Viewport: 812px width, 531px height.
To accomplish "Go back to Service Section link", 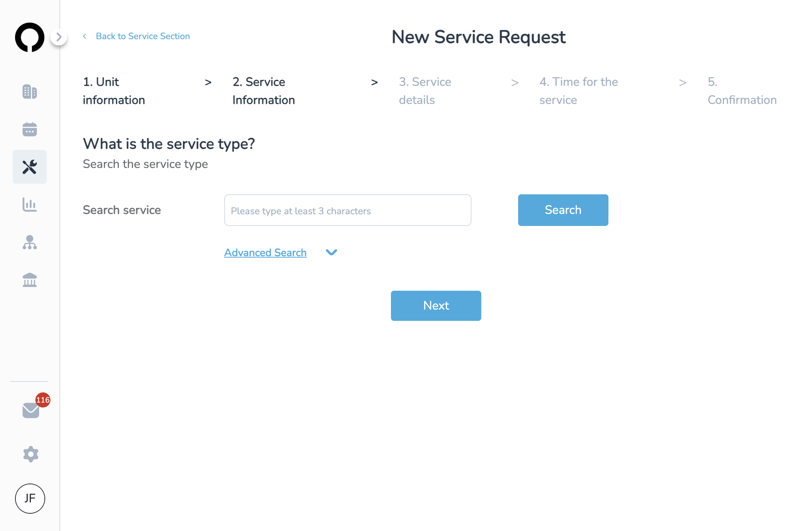I will (143, 36).
